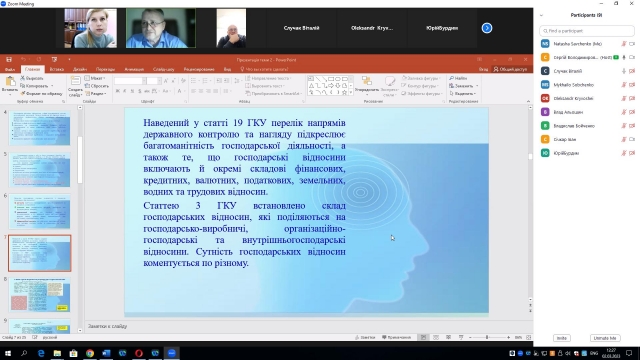Screen dimensions: 640x360
Task: Expand the Section (Раздел) dropdown
Action: click(96, 93)
